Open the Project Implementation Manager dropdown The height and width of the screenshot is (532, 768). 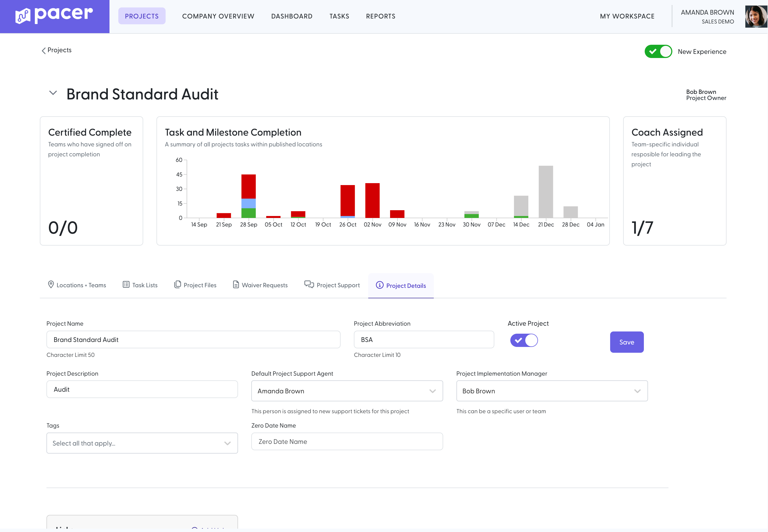552,391
